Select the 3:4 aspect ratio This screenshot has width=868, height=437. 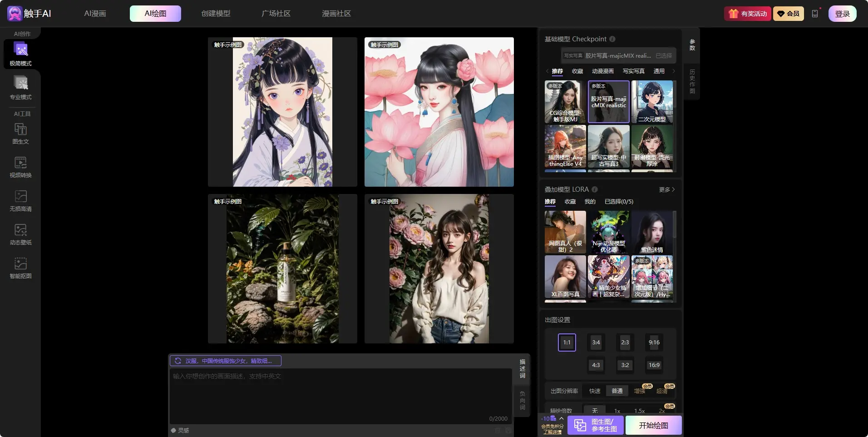(596, 343)
